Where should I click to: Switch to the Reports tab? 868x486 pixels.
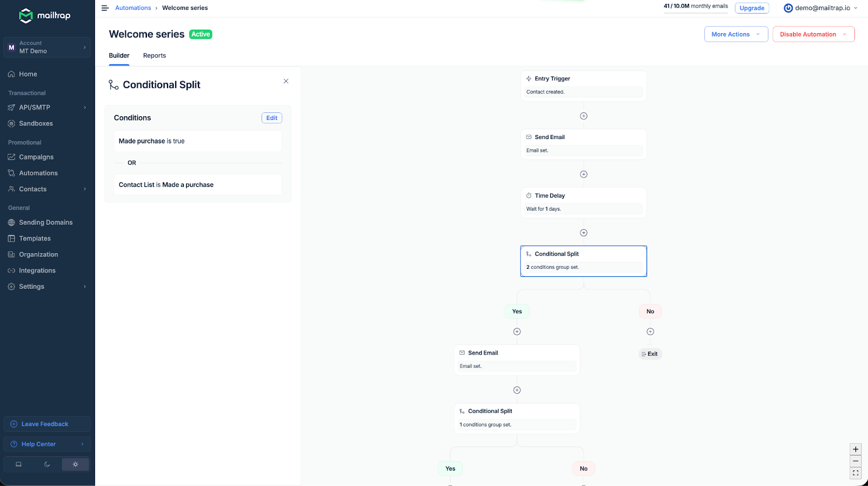pos(155,56)
